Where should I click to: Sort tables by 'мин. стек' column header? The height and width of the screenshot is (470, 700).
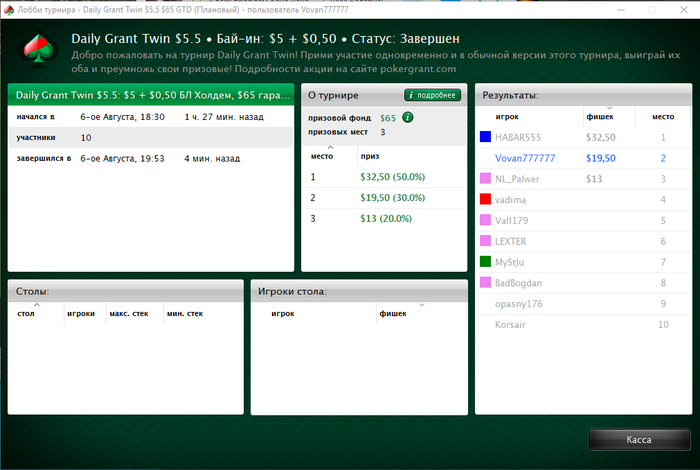(x=202, y=313)
